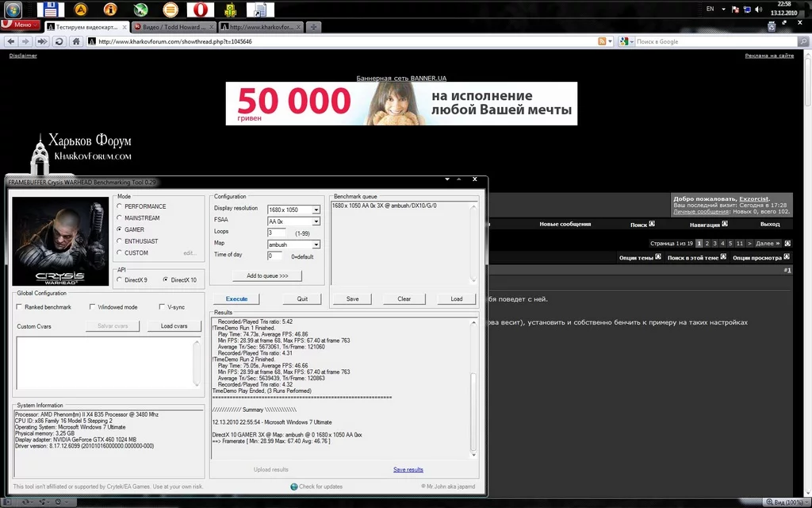
Task: Open the orange letter A taskbar app
Action: point(80,10)
